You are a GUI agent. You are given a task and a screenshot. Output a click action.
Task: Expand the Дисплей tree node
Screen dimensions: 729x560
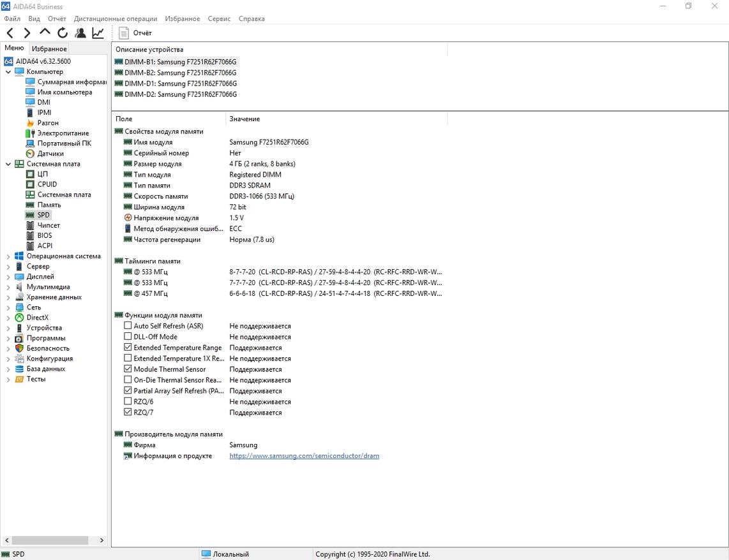point(8,277)
